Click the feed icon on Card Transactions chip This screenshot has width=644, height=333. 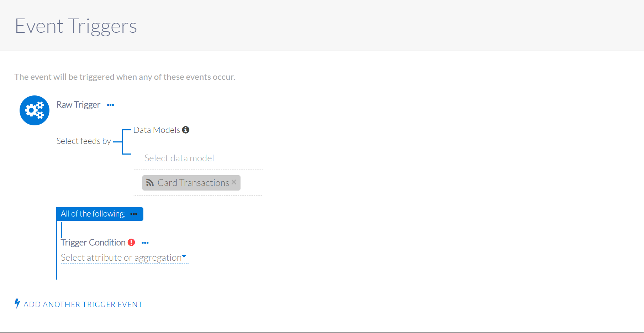[150, 183]
